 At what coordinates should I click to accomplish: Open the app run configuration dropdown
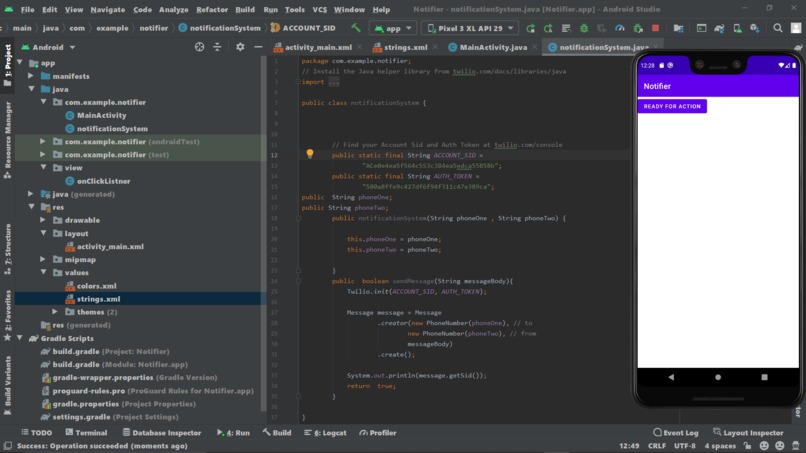pyautogui.click(x=393, y=28)
